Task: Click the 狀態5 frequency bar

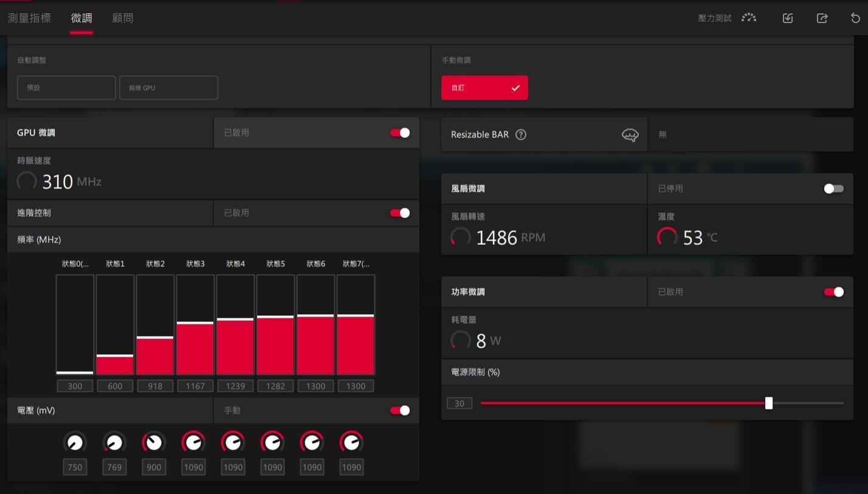Action: click(x=275, y=325)
